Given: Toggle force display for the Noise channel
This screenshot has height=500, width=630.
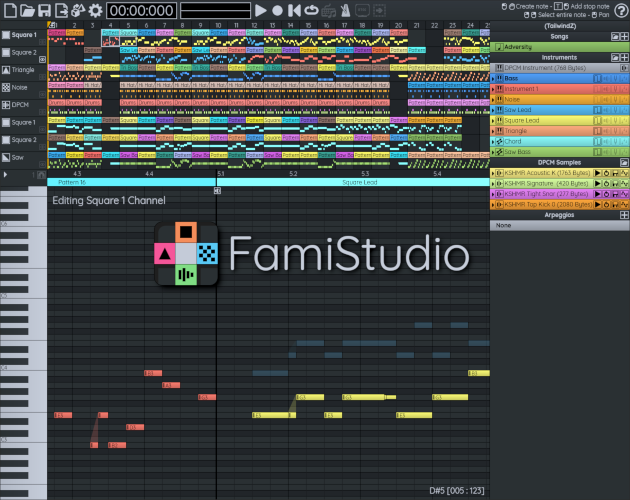Looking at the screenshot, I should pos(42,94).
